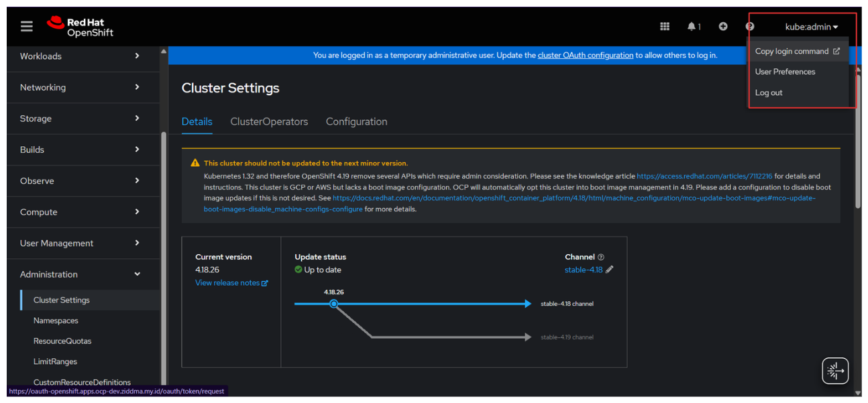Click the floating assistant button at bottom right
This screenshot has height=403, width=868.
coord(835,371)
